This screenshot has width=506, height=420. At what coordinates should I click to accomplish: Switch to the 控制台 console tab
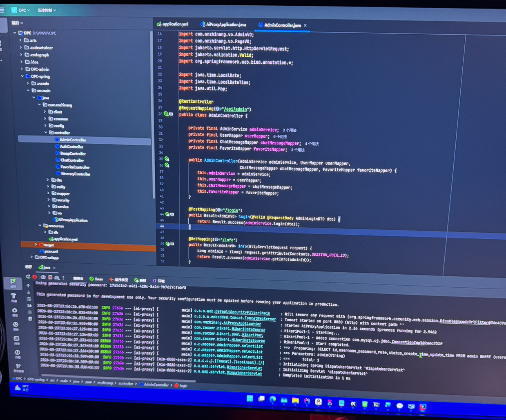(x=78, y=279)
